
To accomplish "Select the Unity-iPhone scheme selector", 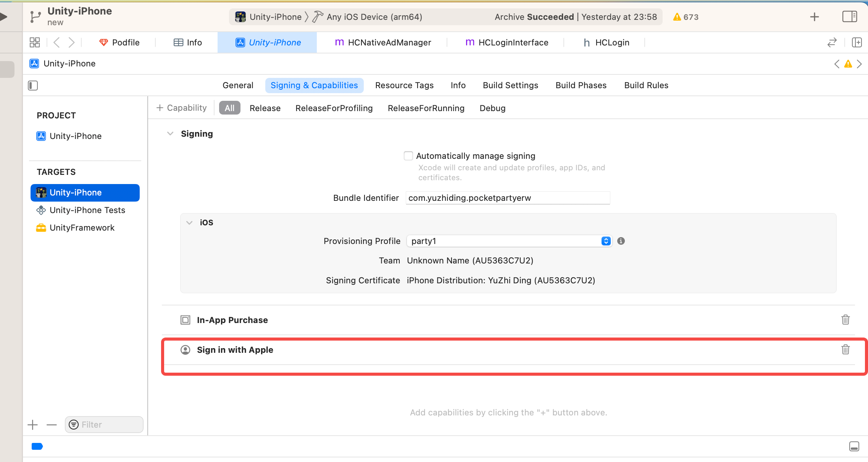I will coord(268,17).
